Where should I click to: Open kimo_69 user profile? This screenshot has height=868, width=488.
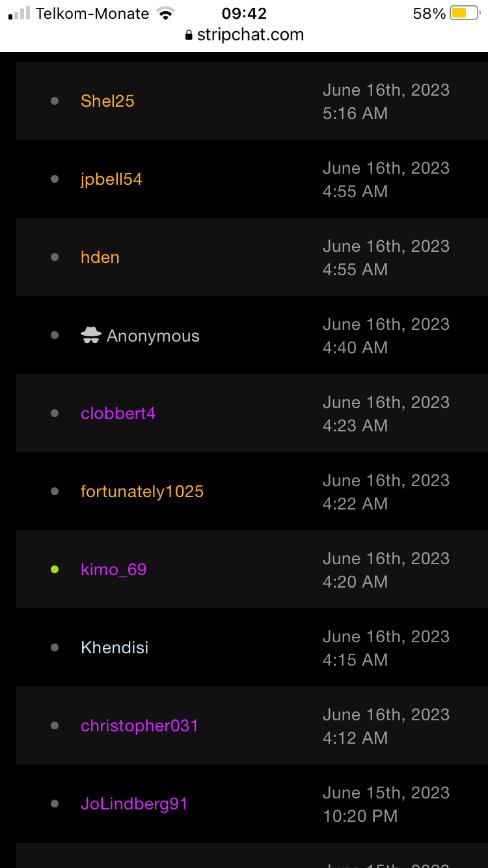tap(113, 569)
